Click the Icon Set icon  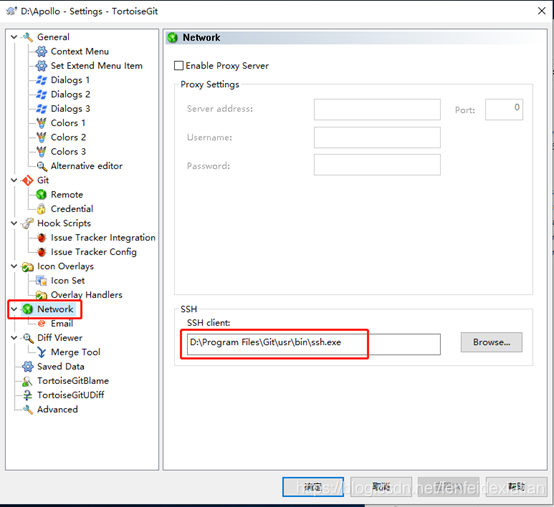41,281
